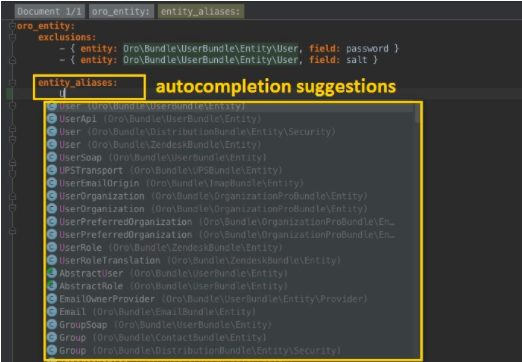
Task: Open the Document 1/1 breadcrumb
Action: click(x=49, y=11)
